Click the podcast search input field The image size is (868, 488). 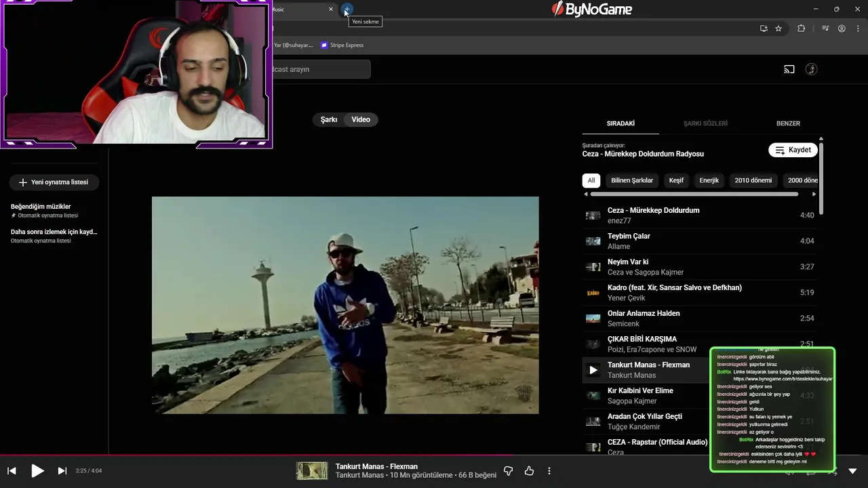[320, 69]
